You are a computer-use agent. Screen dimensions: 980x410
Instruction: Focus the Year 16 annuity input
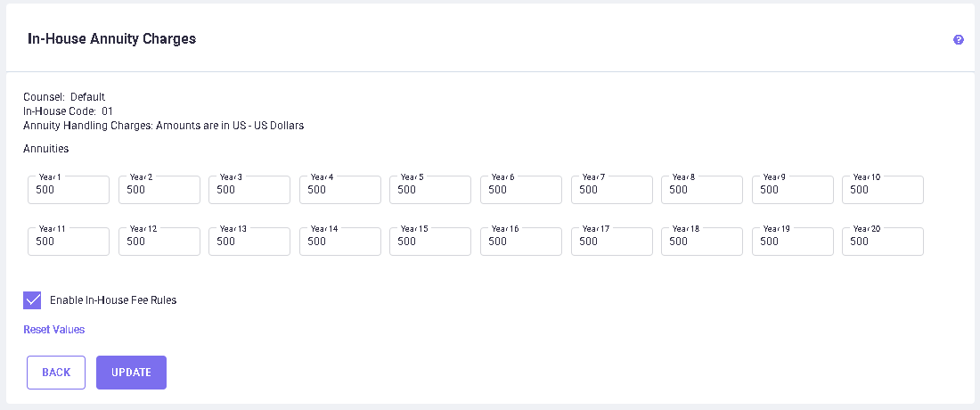pos(521,242)
